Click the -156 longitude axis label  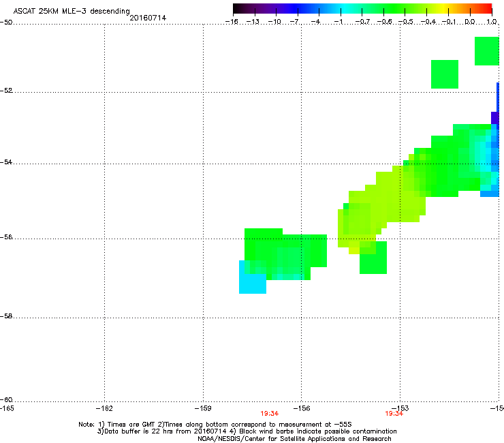[x=302, y=408]
